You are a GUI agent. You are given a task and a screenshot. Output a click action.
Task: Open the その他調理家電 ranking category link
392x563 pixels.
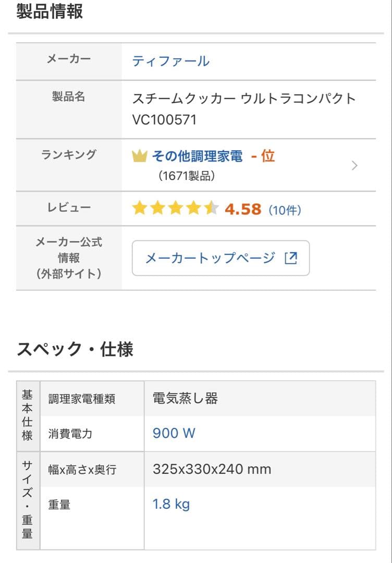(197, 156)
